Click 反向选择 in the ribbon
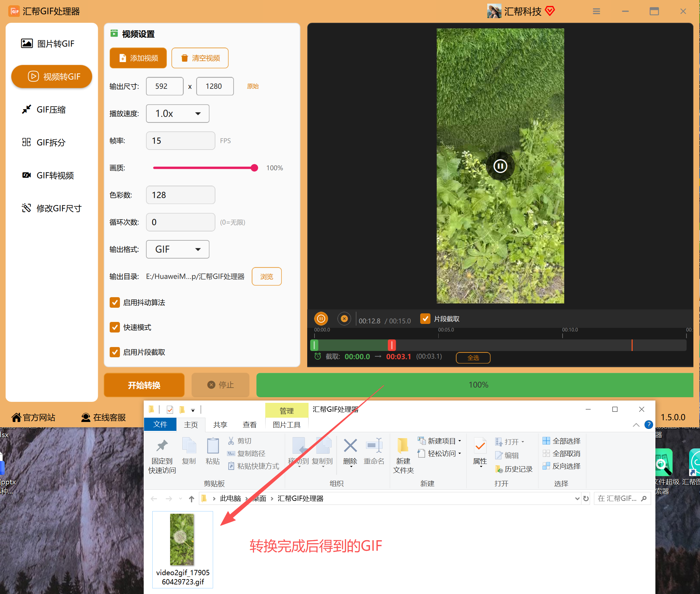 tap(562, 466)
